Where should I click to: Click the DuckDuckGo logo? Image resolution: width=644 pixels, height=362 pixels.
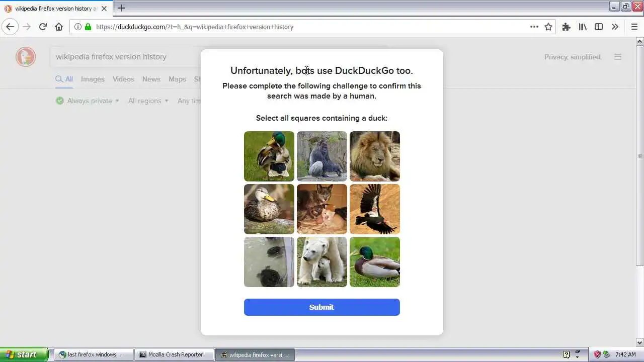(x=26, y=57)
